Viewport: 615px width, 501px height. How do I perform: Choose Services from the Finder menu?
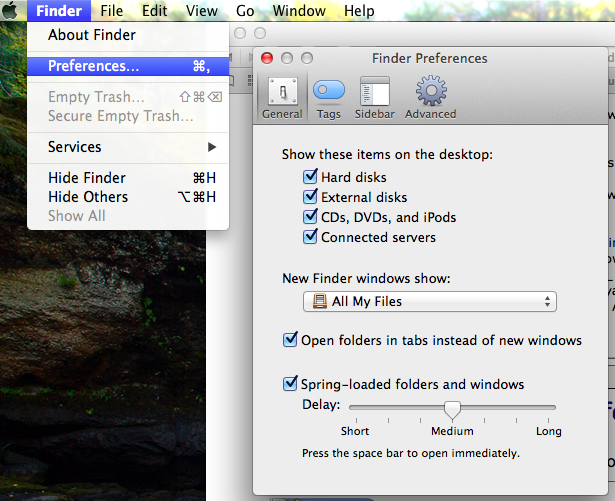[128, 147]
